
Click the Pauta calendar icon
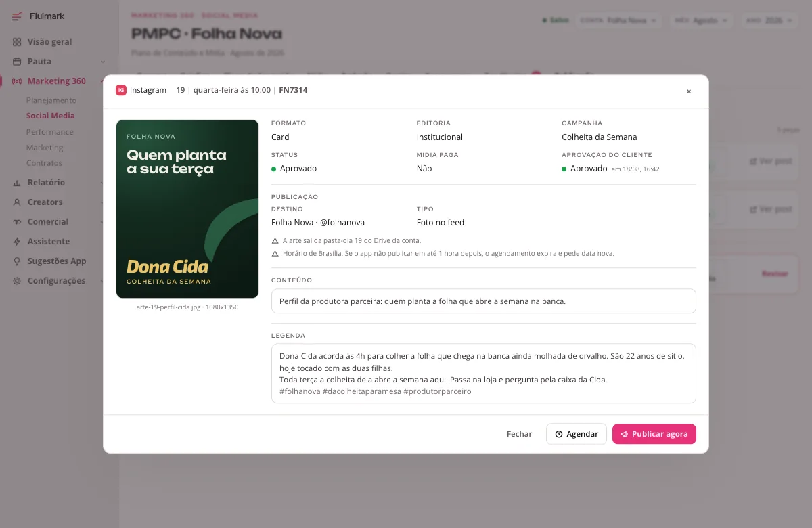(x=17, y=61)
